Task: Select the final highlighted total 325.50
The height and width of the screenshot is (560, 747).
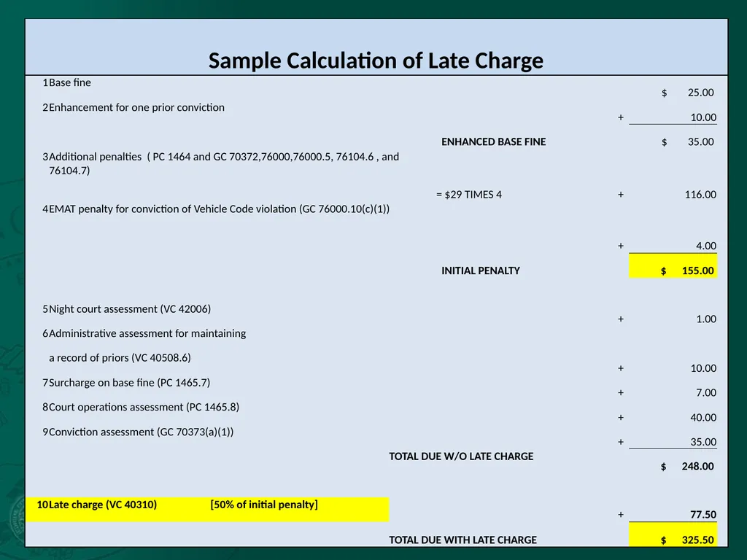Action: click(x=698, y=540)
